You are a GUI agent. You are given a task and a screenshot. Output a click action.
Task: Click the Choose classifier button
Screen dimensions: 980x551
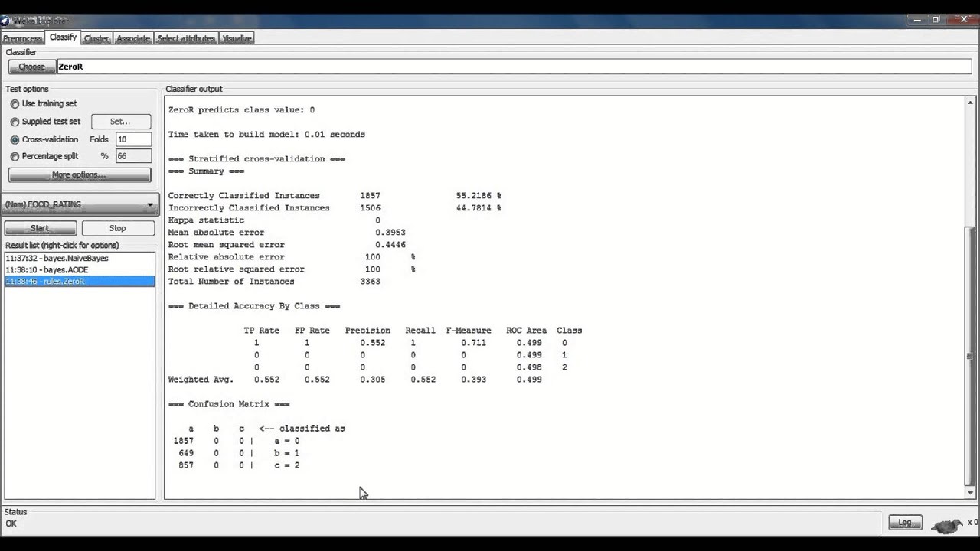tap(31, 67)
